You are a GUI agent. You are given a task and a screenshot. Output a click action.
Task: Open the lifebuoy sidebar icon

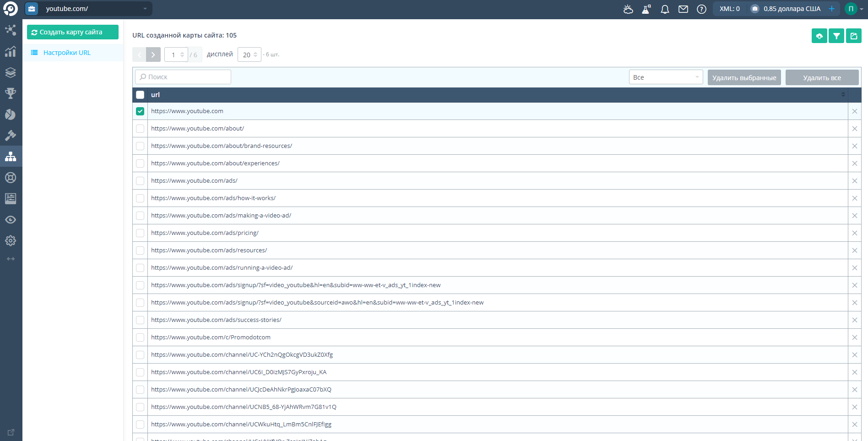11,178
